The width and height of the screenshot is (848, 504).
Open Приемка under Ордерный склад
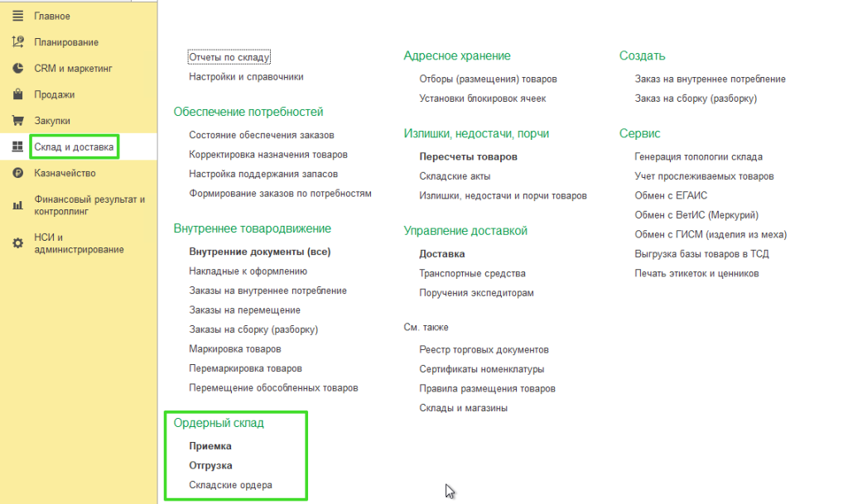pyautogui.click(x=210, y=446)
